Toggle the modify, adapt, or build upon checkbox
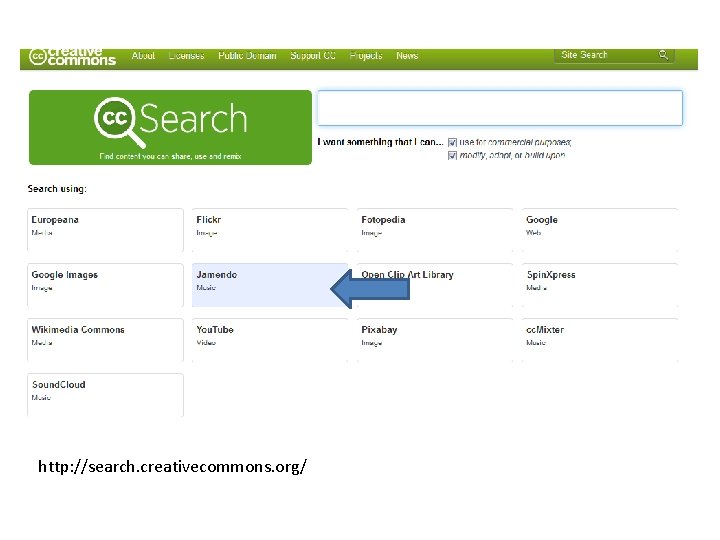 click(452, 155)
